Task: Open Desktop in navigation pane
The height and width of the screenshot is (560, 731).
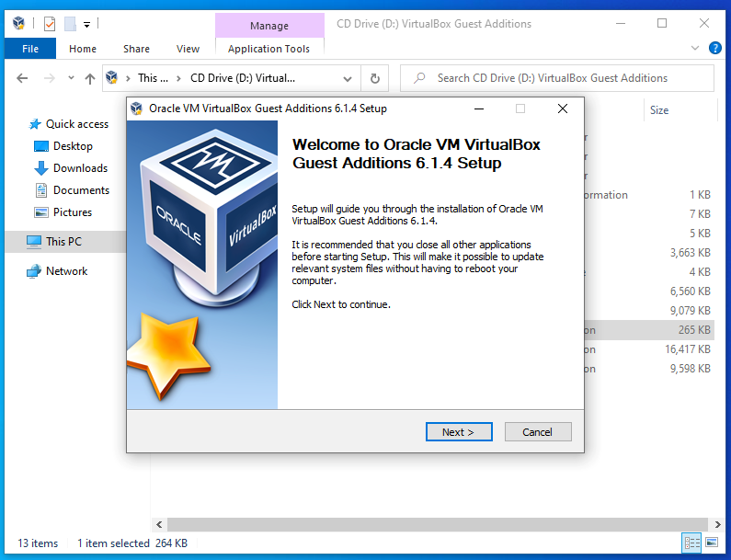Action: pyautogui.click(x=63, y=146)
